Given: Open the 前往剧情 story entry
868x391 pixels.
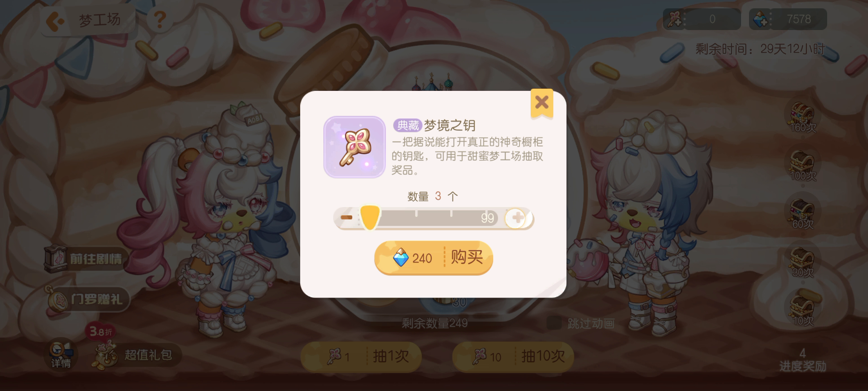Looking at the screenshot, I should coord(85,259).
